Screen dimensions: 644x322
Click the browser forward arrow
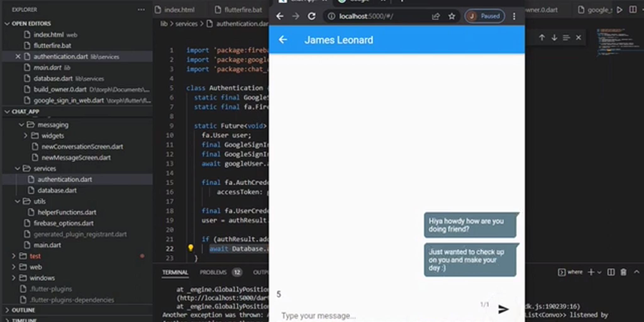click(x=296, y=16)
